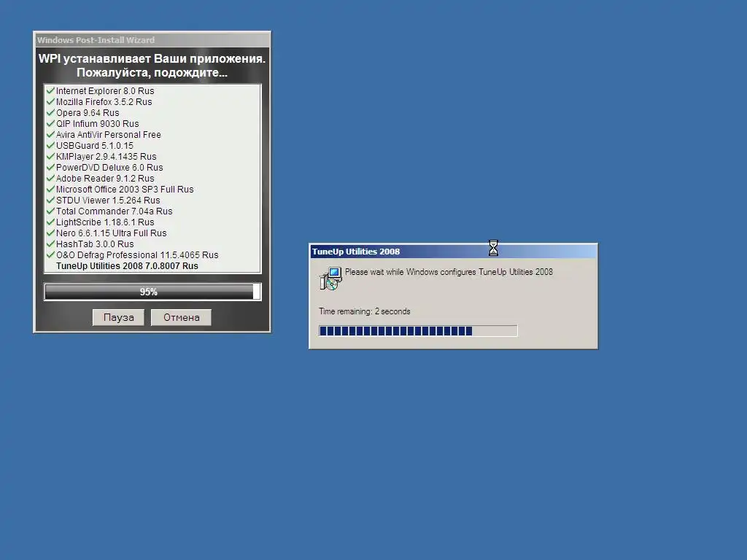
Task: Click the checkmark beside O&O Defrag Professional
Action: [50, 254]
